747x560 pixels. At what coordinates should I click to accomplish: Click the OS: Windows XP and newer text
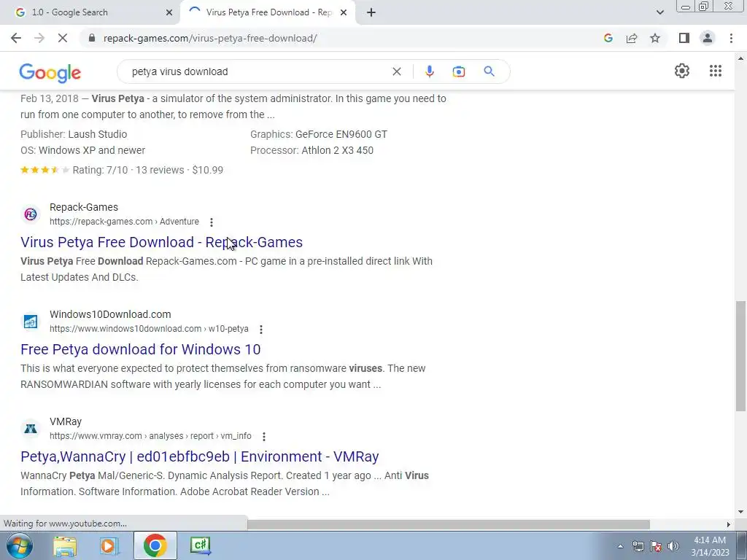(83, 150)
